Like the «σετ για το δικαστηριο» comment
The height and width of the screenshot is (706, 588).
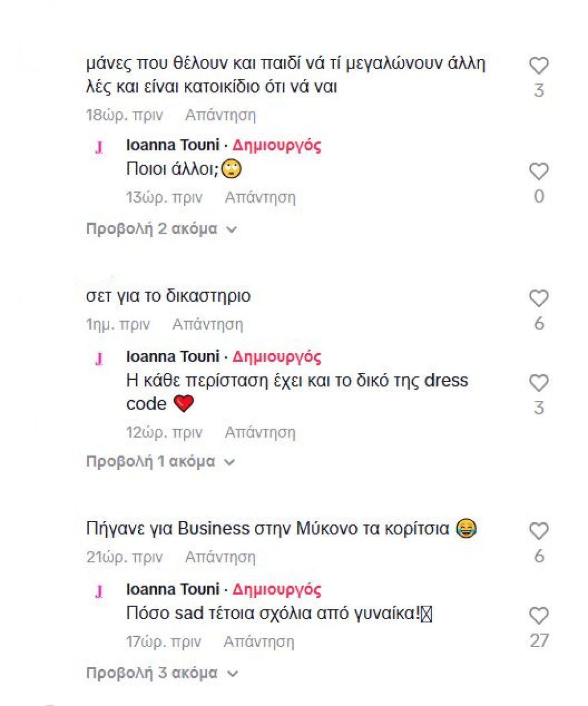pyautogui.click(x=539, y=297)
